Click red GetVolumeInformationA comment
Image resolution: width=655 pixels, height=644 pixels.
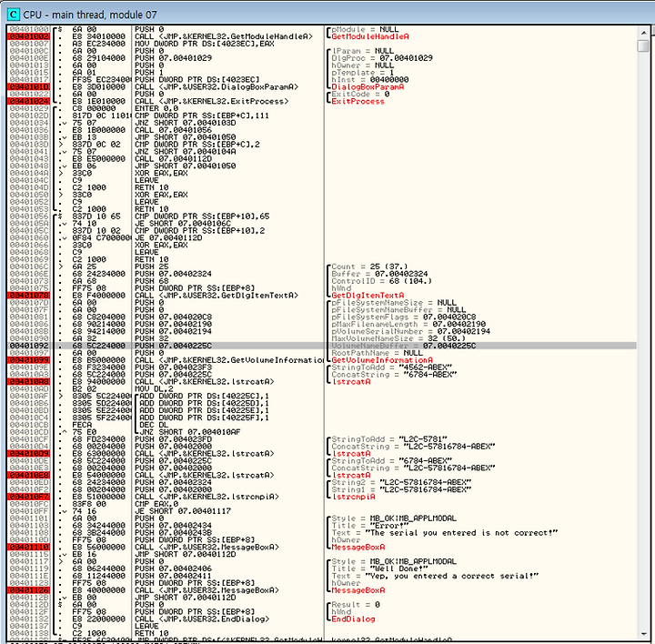pos(382,360)
